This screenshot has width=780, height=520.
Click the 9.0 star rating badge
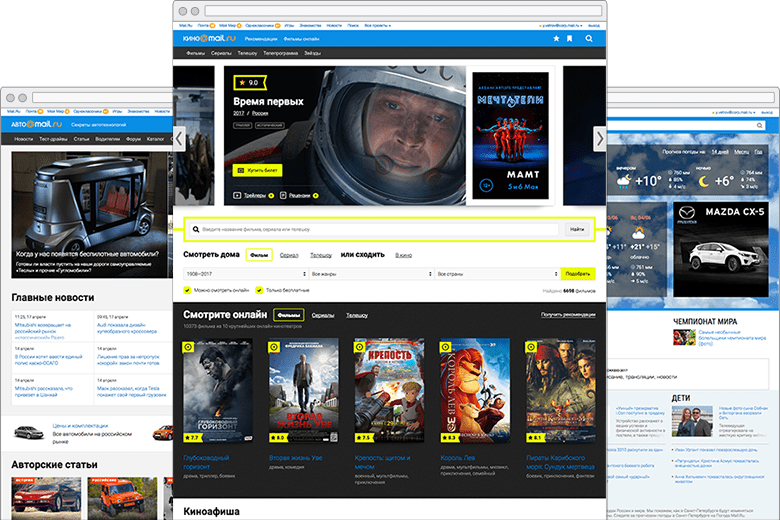coord(250,83)
